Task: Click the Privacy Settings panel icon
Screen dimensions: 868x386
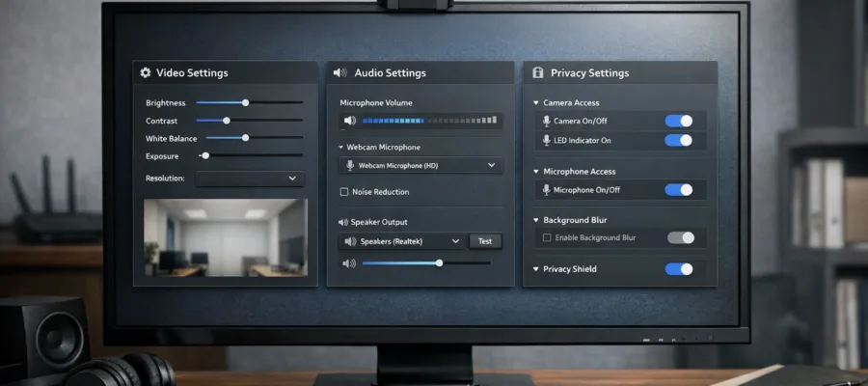Action: point(536,72)
